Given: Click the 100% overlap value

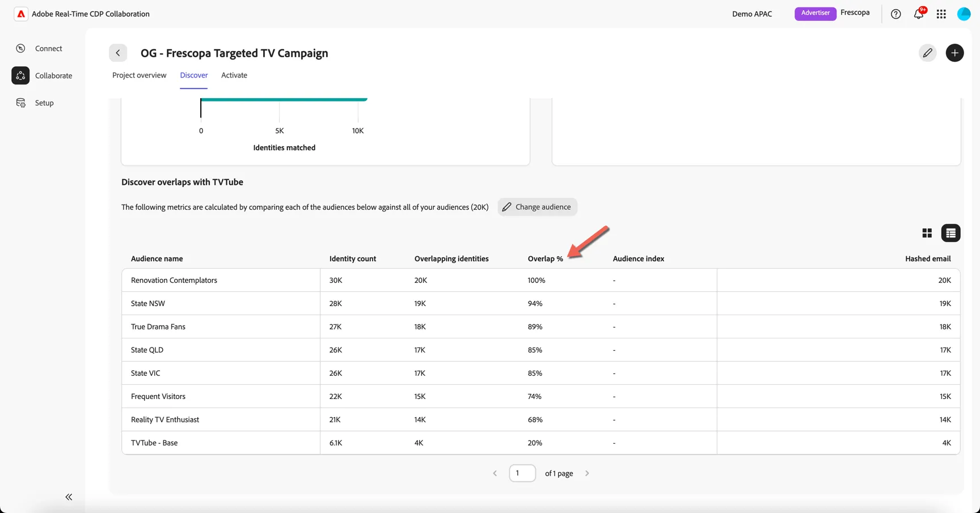Looking at the screenshot, I should (x=537, y=280).
